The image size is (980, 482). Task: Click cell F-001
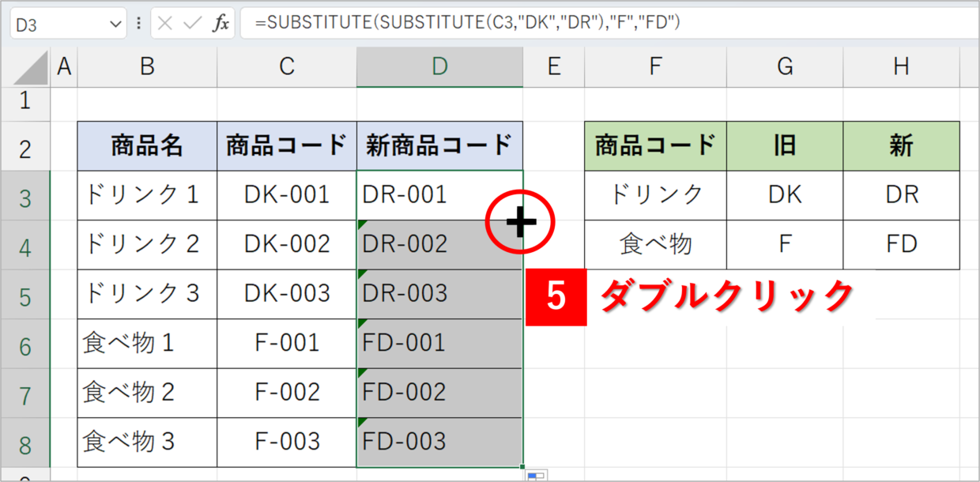[287, 344]
